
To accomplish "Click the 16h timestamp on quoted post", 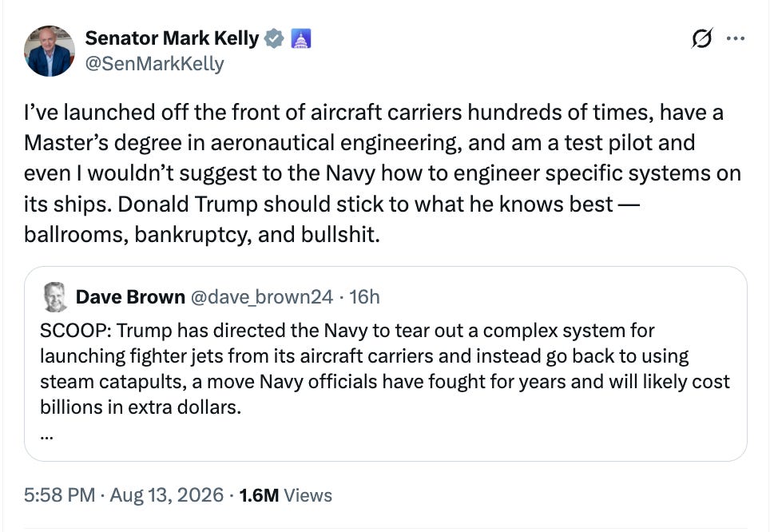I will tap(364, 296).
